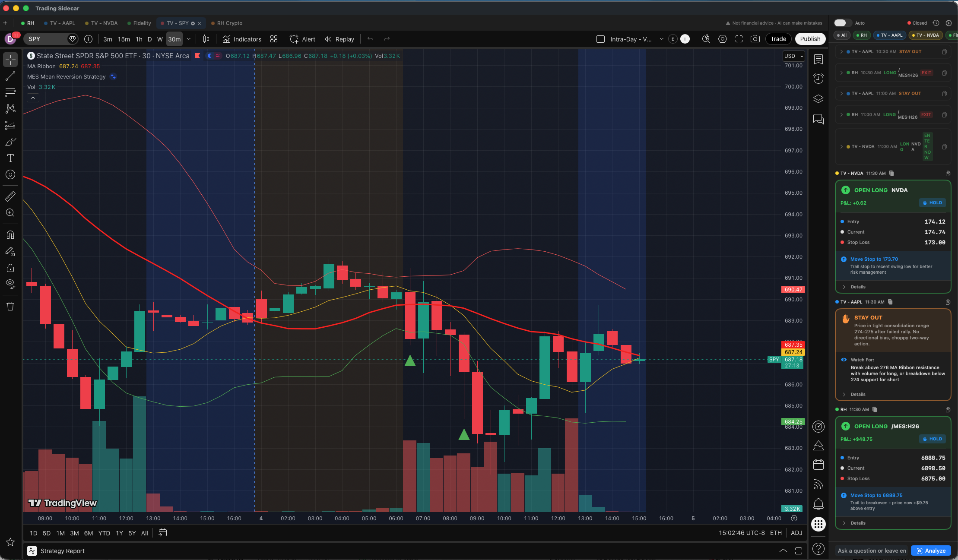Activate the Measure ruler tool
Viewport: 958px width, 560px height.
coord(10,196)
